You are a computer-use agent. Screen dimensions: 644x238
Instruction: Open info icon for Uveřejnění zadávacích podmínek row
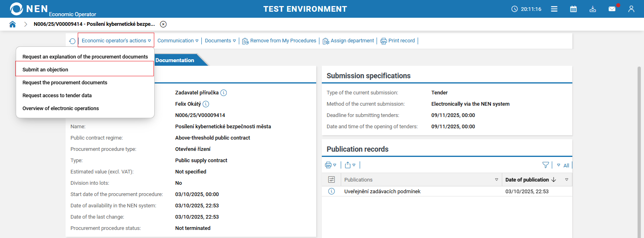click(331, 191)
